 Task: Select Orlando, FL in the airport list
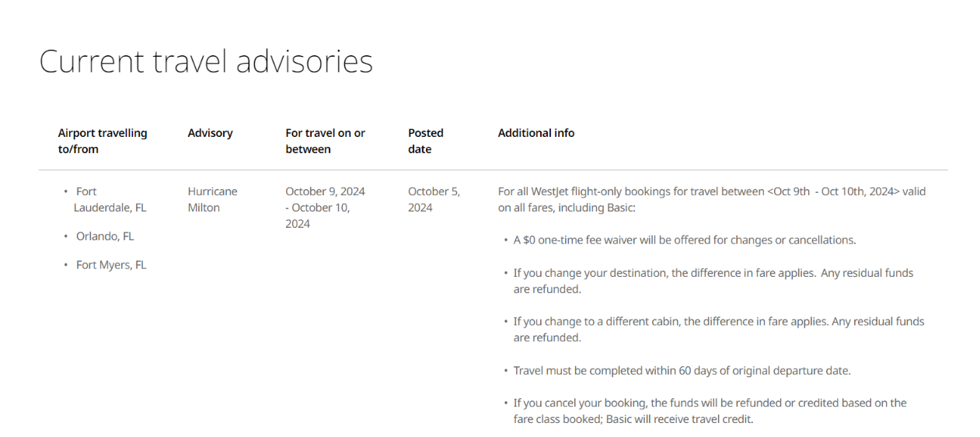[x=105, y=236]
